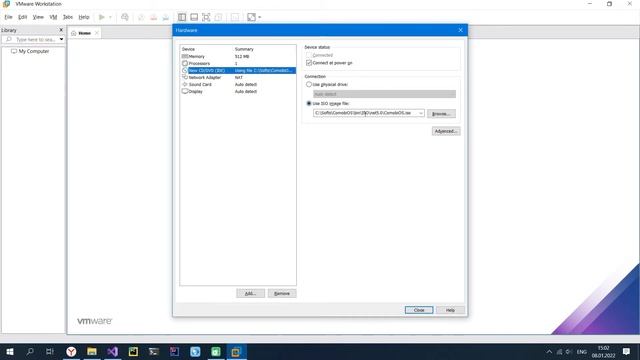The image size is (640, 360).
Task: Open the Tabs menu
Action: coord(67,17)
